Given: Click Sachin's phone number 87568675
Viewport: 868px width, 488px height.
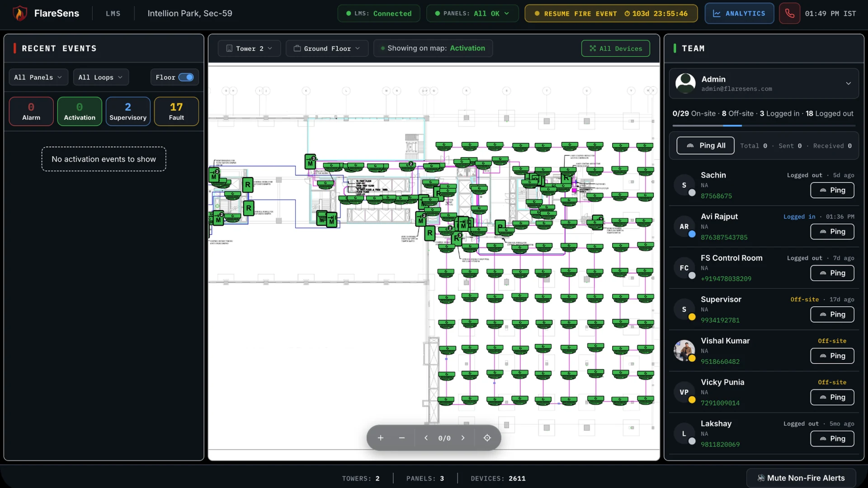Looking at the screenshot, I should 716,196.
